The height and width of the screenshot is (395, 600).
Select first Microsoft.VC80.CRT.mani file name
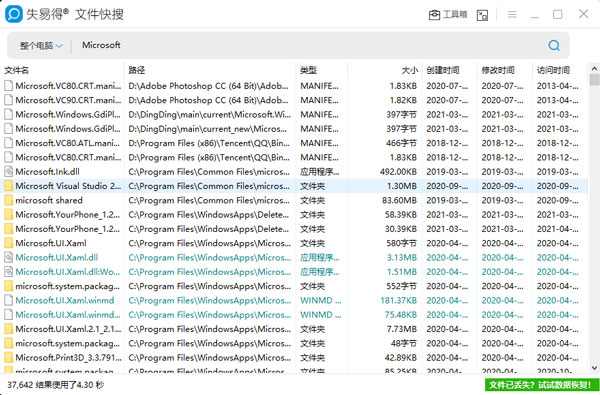pyautogui.click(x=68, y=86)
